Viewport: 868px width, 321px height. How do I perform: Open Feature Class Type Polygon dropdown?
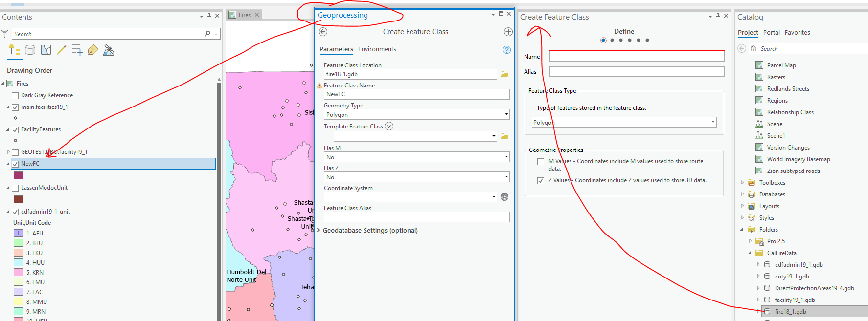[624, 122]
